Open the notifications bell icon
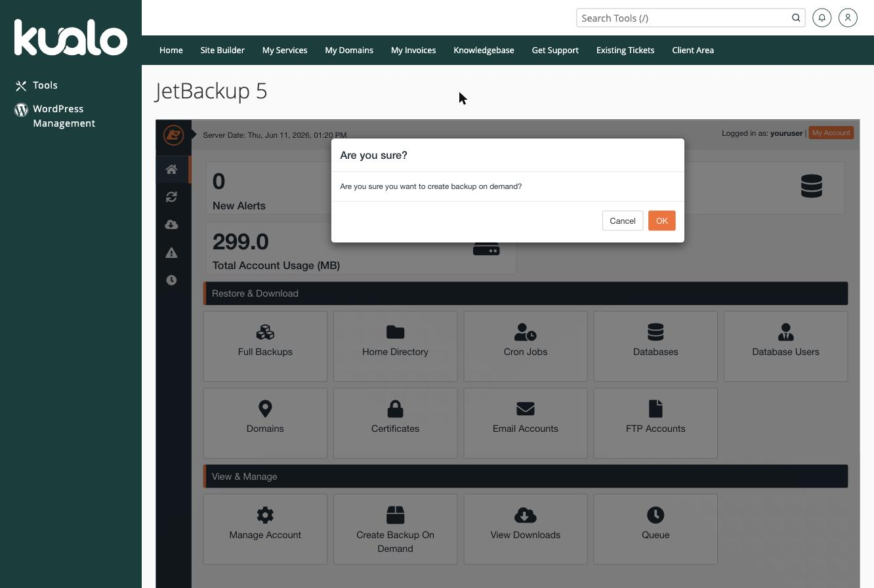Screen dimensions: 874x588 (822, 18)
